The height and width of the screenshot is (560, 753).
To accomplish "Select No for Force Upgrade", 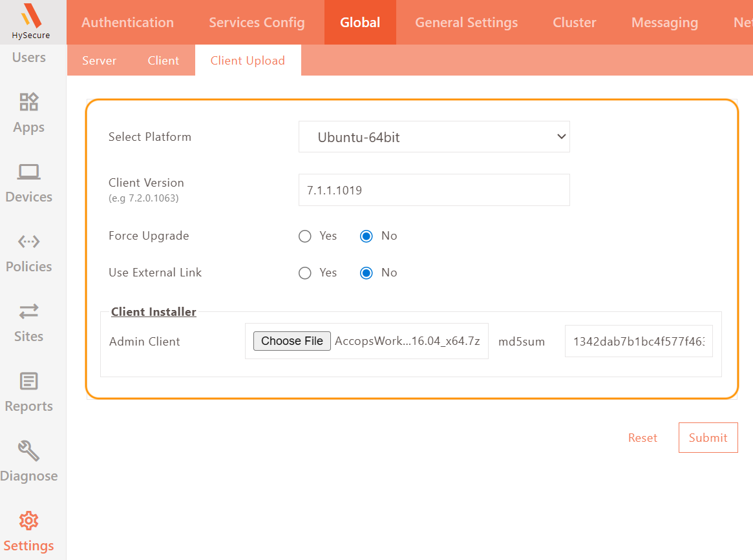I will (x=366, y=236).
